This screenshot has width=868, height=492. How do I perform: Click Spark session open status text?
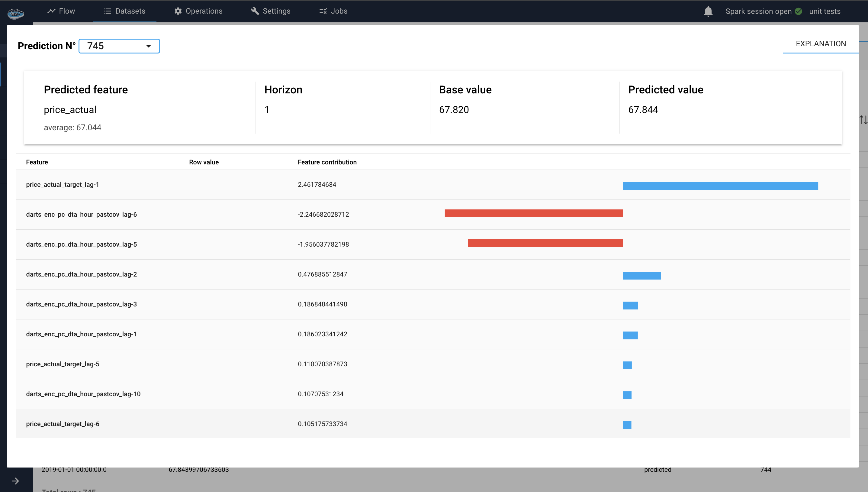pyautogui.click(x=758, y=11)
